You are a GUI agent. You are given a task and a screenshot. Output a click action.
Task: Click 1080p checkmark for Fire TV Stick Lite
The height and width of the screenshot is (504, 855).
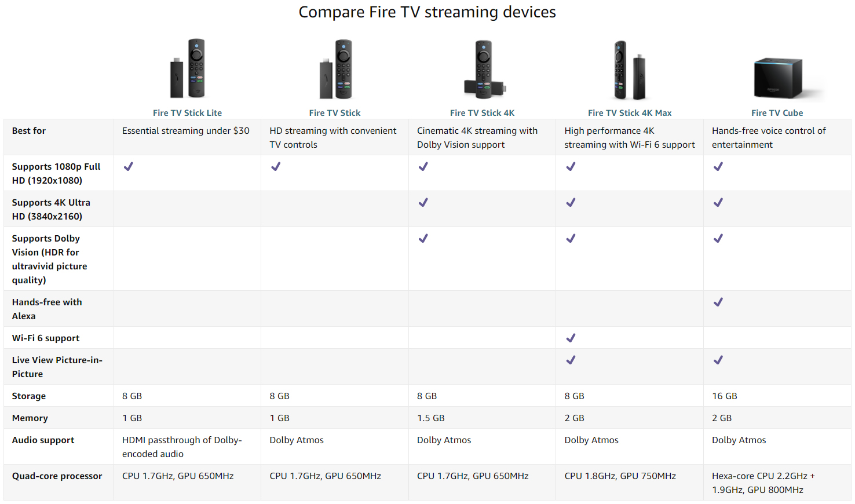tap(129, 166)
